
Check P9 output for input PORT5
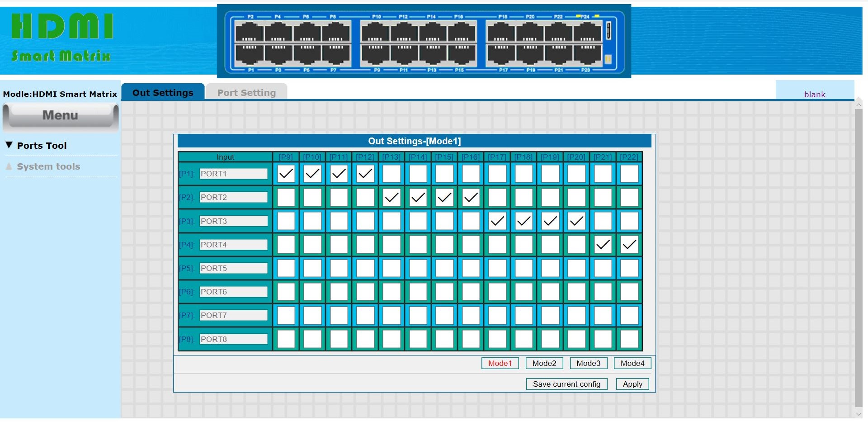pyautogui.click(x=286, y=268)
